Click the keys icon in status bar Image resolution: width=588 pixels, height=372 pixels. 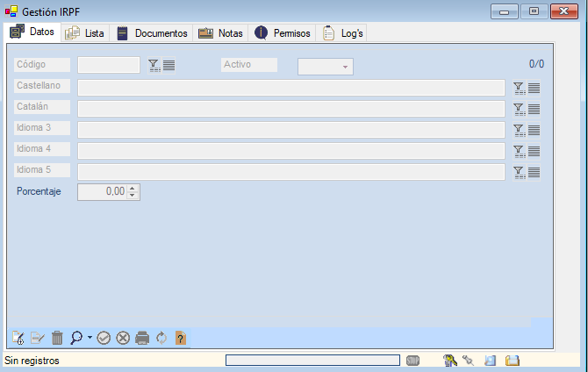tap(450, 361)
